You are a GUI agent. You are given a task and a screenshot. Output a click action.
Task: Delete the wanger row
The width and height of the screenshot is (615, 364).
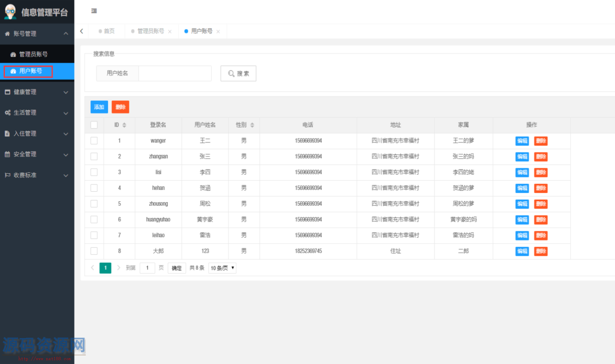point(541,141)
